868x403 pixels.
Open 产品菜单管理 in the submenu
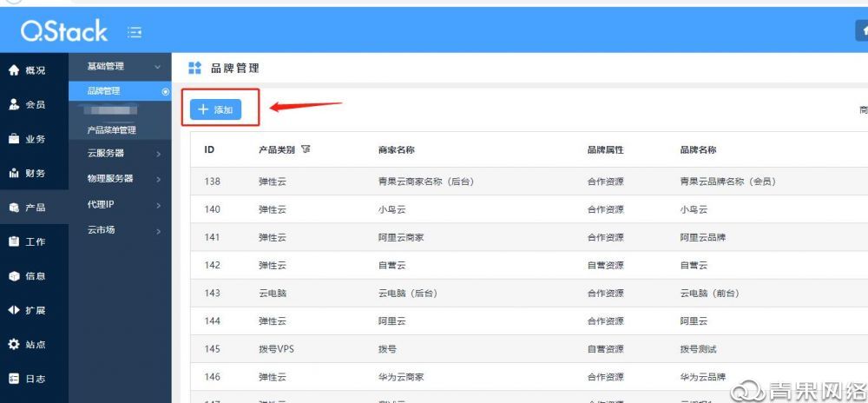click(x=111, y=130)
